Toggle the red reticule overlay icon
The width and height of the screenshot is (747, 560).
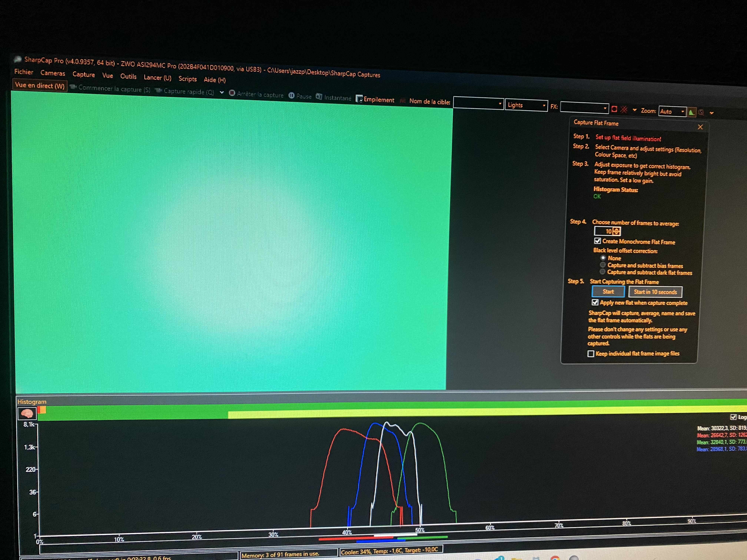tap(624, 109)
